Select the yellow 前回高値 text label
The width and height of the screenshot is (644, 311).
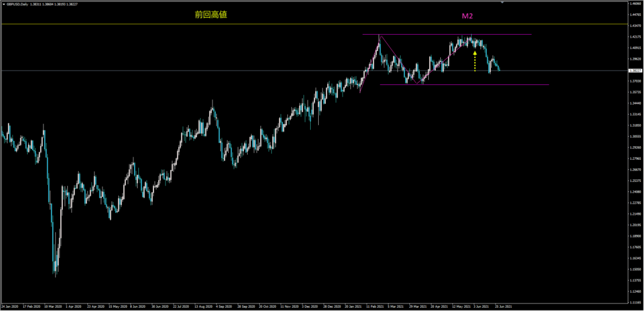pyautogui.click(x=211, y=14)
